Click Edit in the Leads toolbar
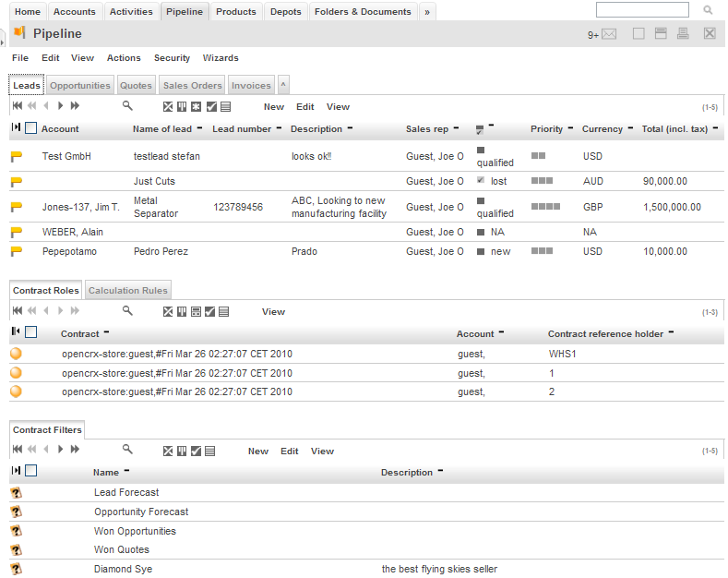 pos(305,107)
